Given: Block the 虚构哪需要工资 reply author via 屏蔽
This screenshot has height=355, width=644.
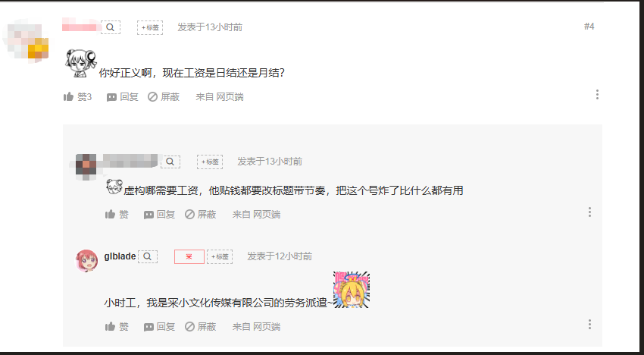Looking at the screenshot, I should (201, 215).
